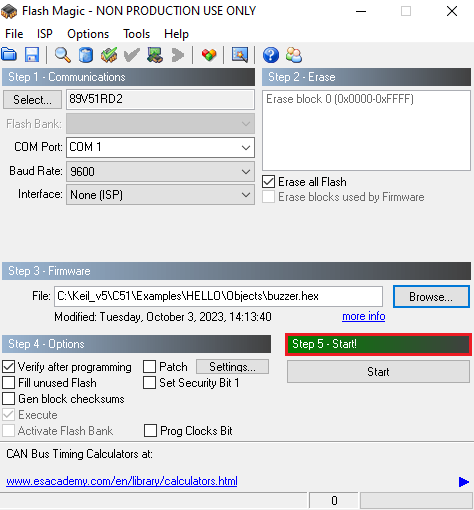Click the status bar counter showing 0
Screen dimensions: 474x510
[334, 501]
